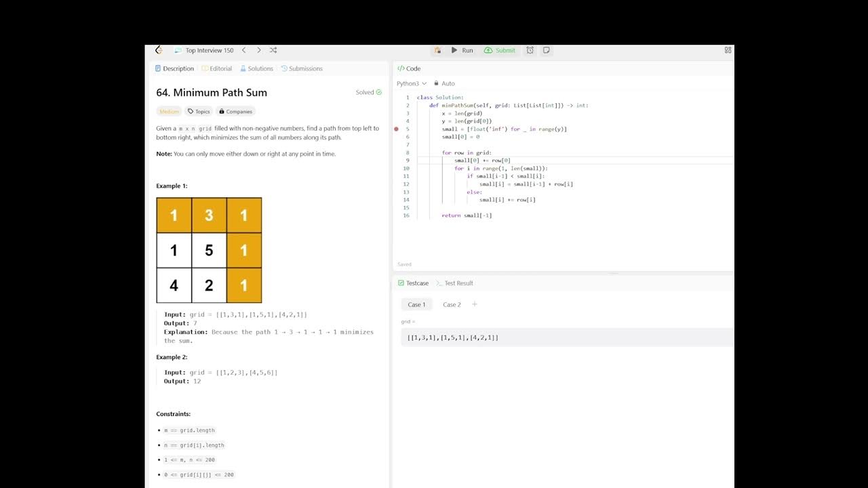Click the 'm == grid.length' constraint
The width and height of the screenshot is (868, 488).
click(x=189, y=430)
